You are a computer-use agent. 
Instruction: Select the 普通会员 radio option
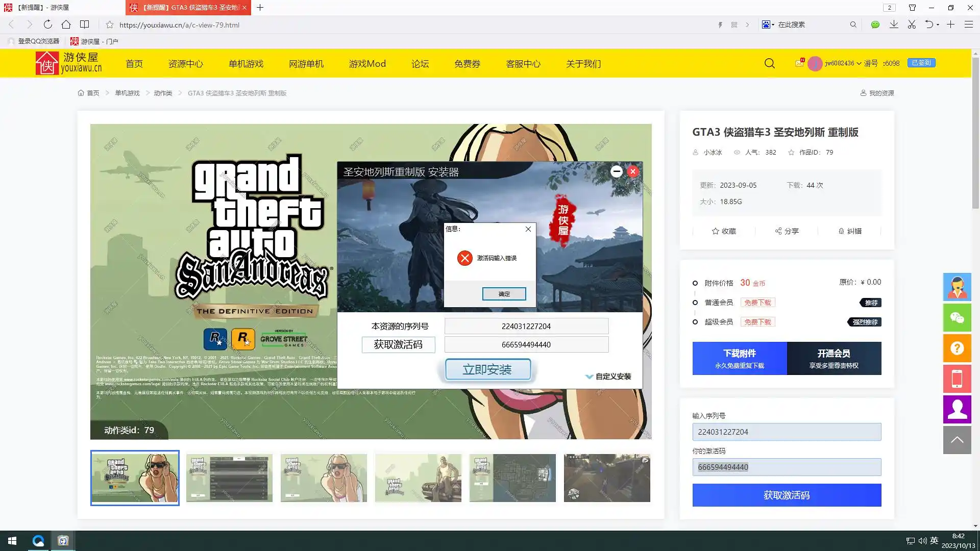(x=695, y=303)
